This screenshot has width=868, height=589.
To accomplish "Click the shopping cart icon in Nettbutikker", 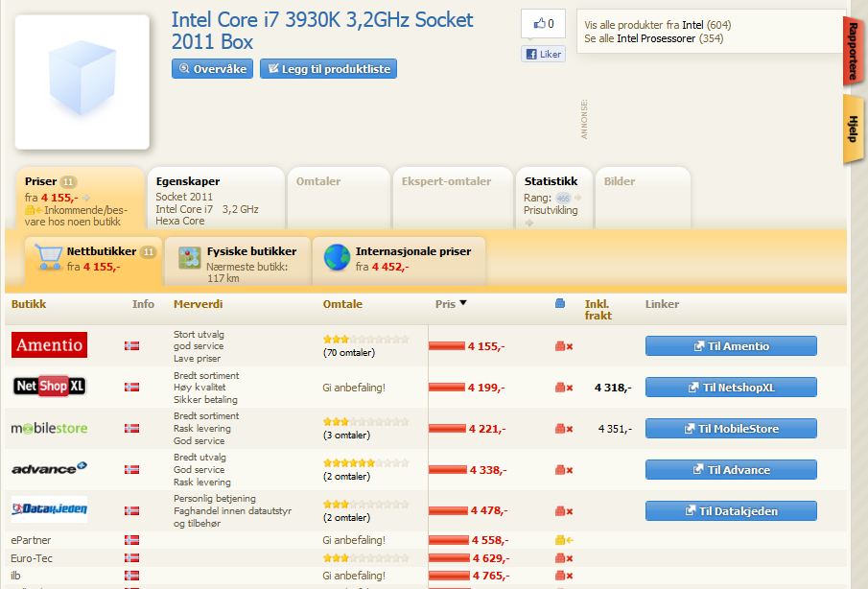I will [x=48, y=258].
